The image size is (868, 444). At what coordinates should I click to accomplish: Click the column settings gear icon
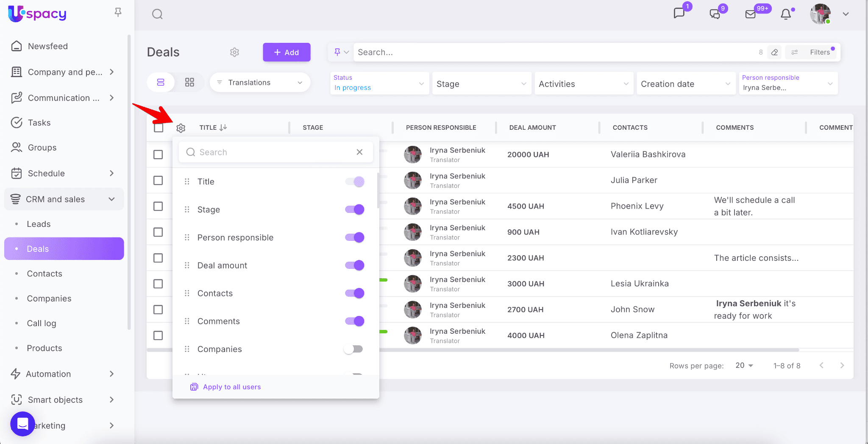click(x=181, y=128)
